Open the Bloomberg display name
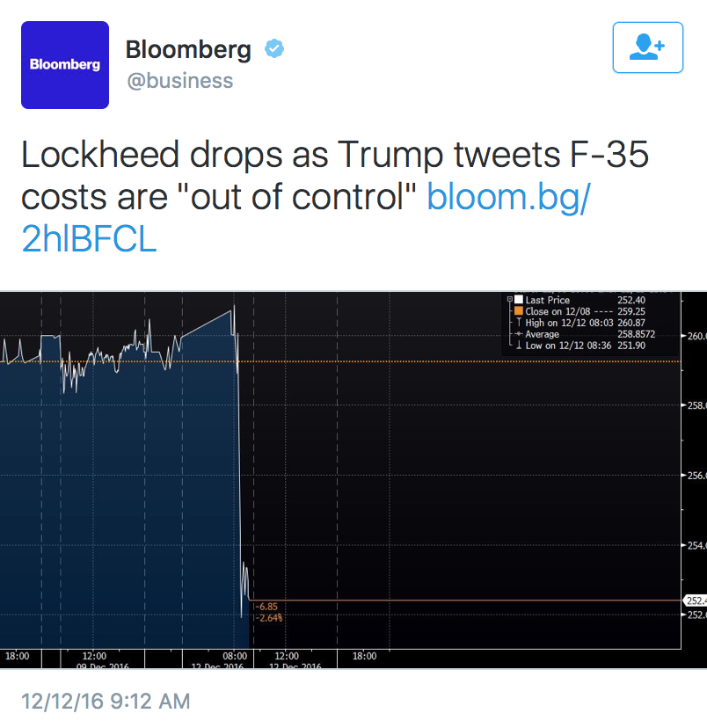The image size is (707, 728). tap(188, 49)
